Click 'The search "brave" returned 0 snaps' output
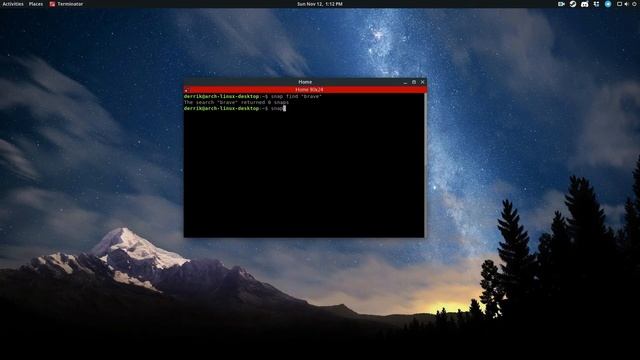This screenshot has height=360, width=640. 236,102
